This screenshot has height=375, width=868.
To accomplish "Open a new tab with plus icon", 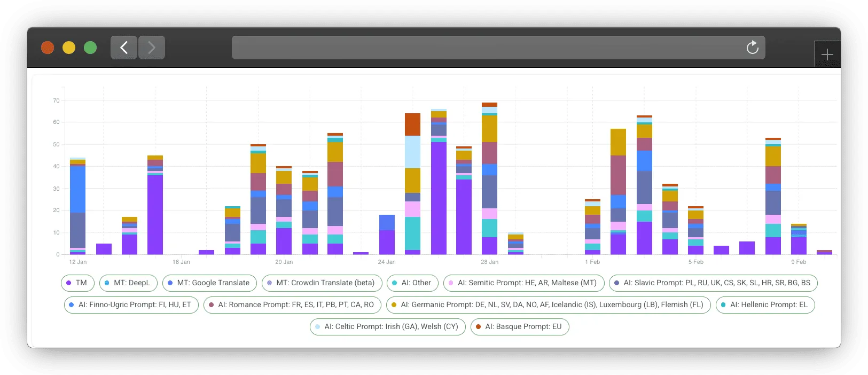I will (827, 54).
